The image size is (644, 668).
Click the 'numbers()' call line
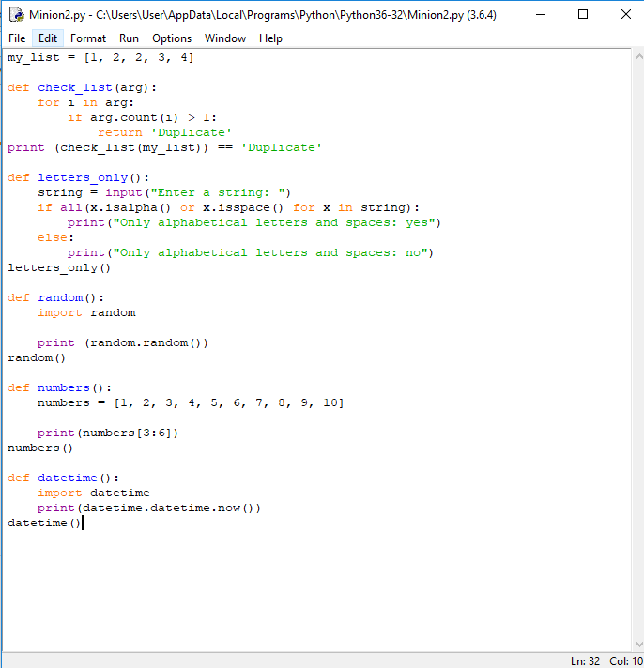(x=40, y=448)
